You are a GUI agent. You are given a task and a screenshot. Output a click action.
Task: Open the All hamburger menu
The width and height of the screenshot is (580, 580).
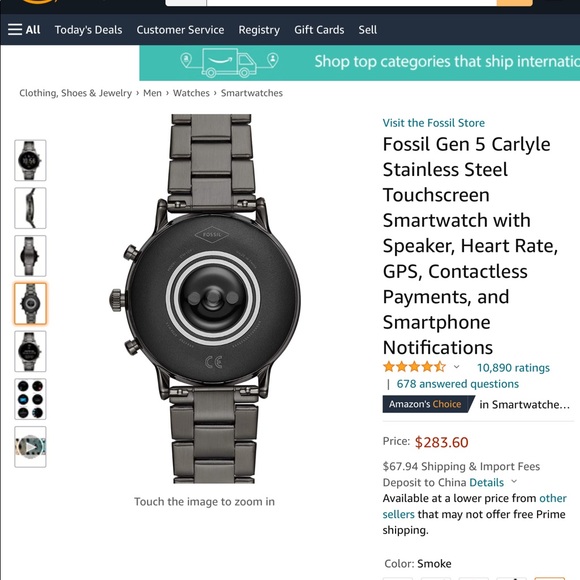tap(24, 30)
